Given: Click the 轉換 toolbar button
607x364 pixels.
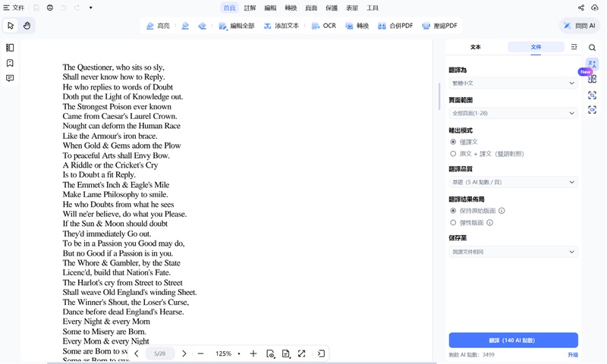Looking at the screenshot, I should [x=357, y=26].
